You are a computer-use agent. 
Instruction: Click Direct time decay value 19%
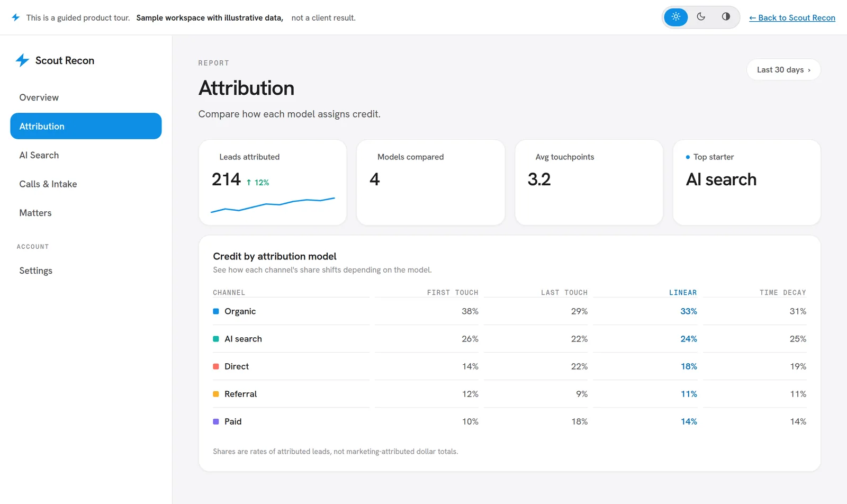pyautogui.click(x=798, y=366)
